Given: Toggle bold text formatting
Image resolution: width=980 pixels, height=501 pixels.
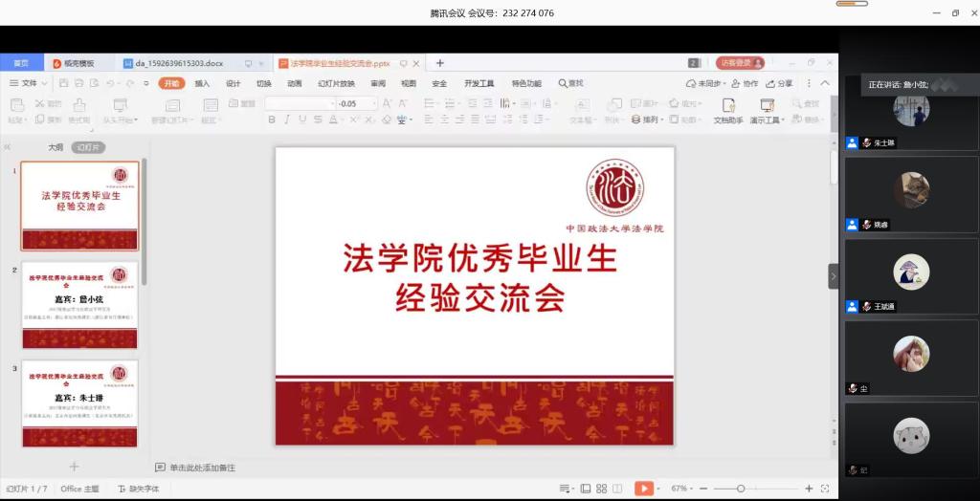Looking at the screenshot, I should [272, 120].
